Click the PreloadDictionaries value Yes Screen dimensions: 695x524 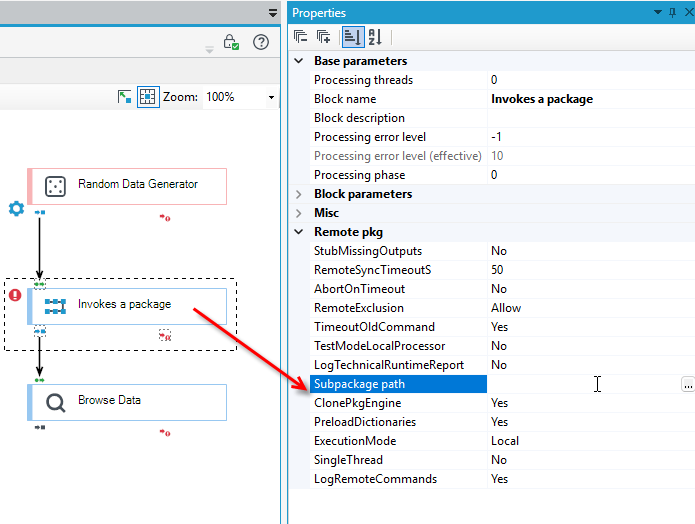(499, 422)
